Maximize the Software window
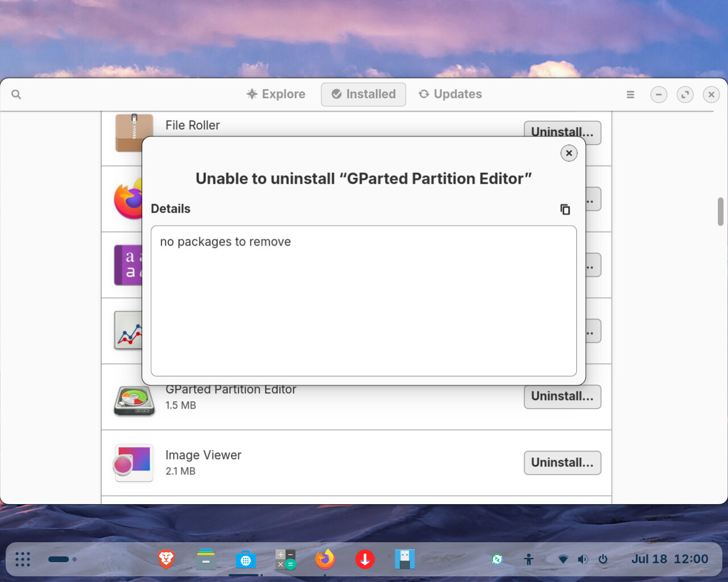Screen dimensions: 728x582 [685, 94]
